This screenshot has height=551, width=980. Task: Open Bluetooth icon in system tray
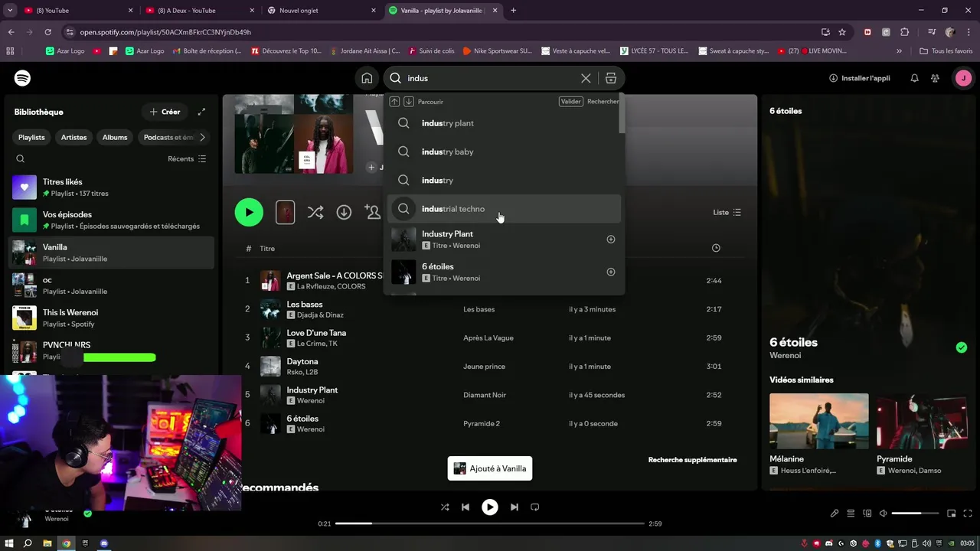tap(878, 543)
